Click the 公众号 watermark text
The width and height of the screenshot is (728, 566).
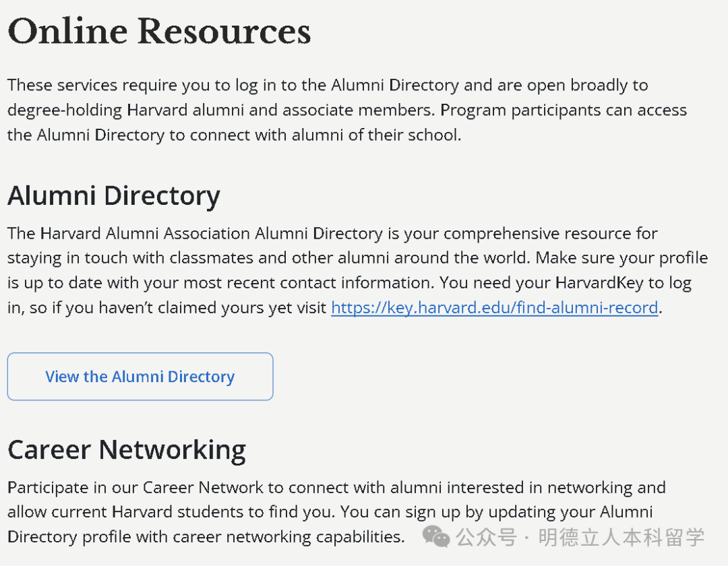tap(486, 538)
